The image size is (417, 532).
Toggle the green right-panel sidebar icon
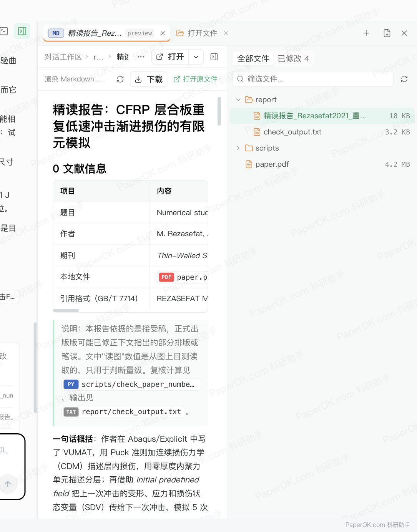coord(22,31)
